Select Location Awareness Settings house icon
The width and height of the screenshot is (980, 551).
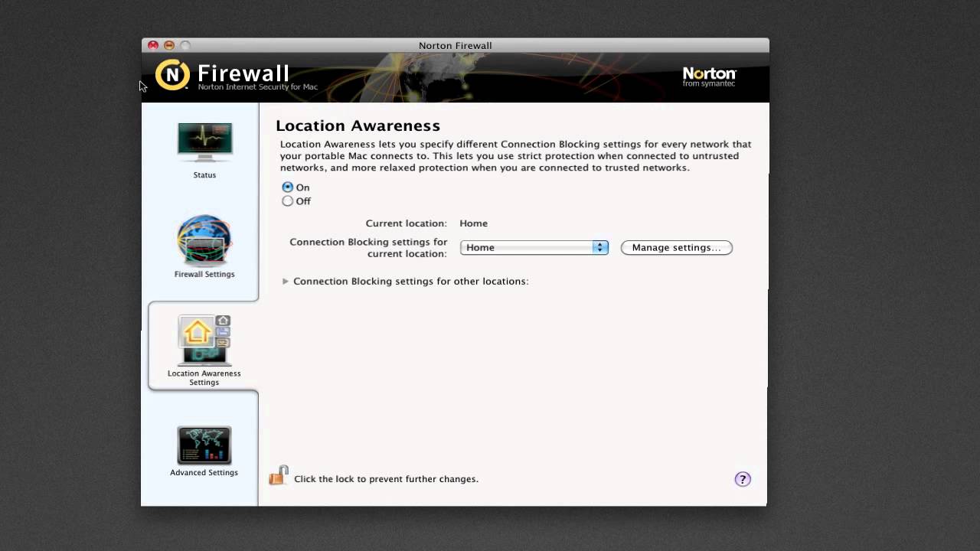(x=204, y=340)
